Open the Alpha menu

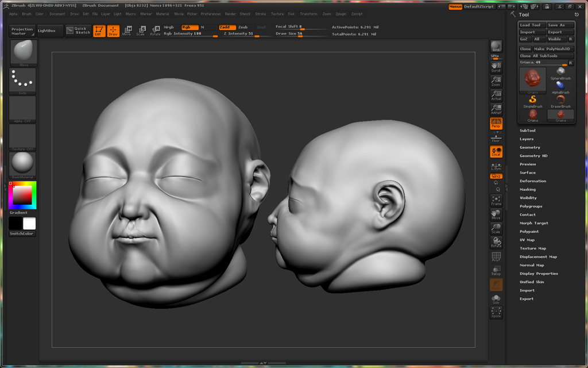coord(13,14)
